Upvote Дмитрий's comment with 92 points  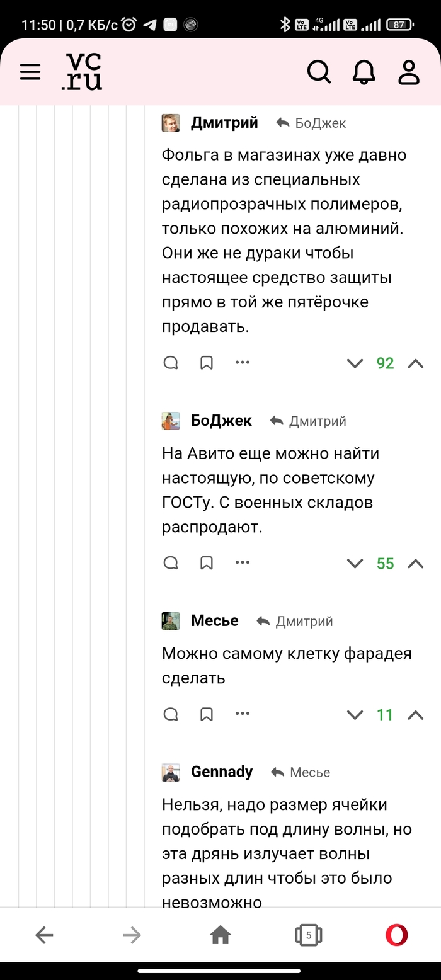[x=416, y=363]
